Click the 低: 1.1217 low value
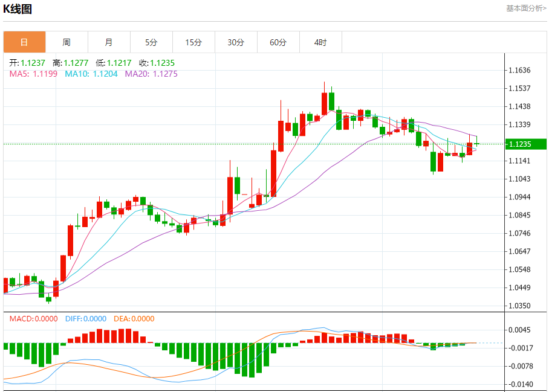Screen dimensions: 549x392 click(114, 63)
